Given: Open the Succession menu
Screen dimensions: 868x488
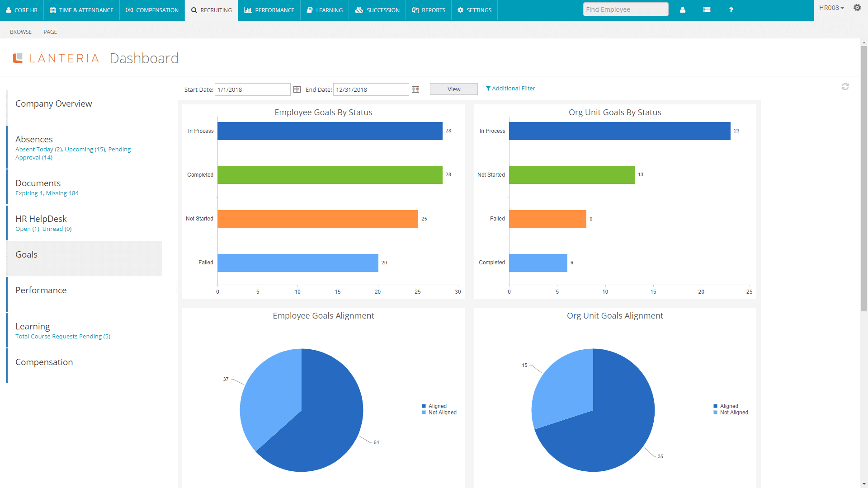Looking at the screenshot, I should [x=377, y=10].
